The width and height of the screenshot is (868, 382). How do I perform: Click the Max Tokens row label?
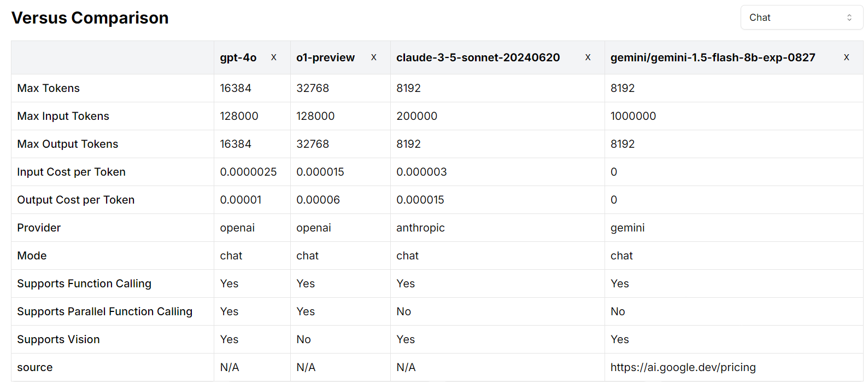[49, 88]
